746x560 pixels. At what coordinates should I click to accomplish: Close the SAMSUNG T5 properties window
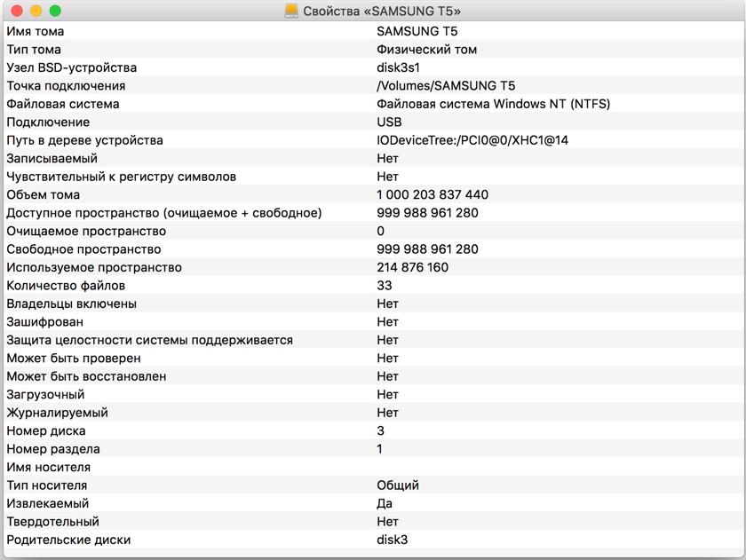click(x=17, y=11)
